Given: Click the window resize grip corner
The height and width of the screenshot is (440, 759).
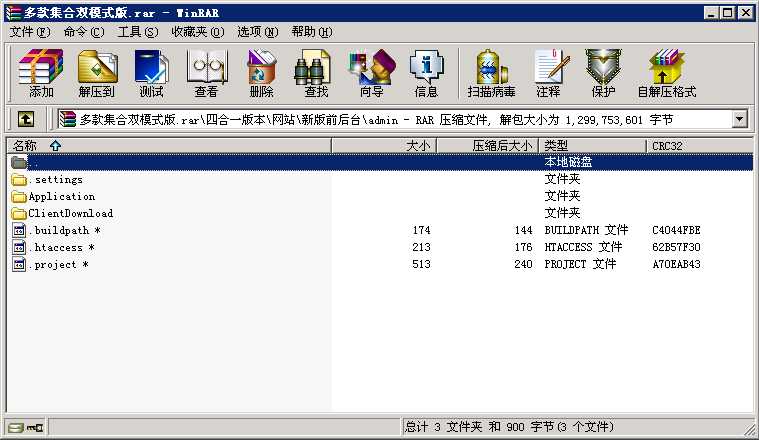Looking at the screenshot, I should tap(750, 430).
